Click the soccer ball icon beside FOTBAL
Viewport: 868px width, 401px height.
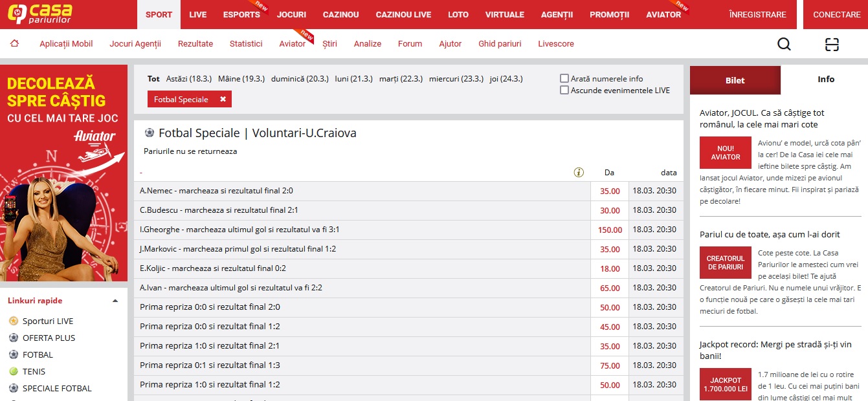[14, 354]
